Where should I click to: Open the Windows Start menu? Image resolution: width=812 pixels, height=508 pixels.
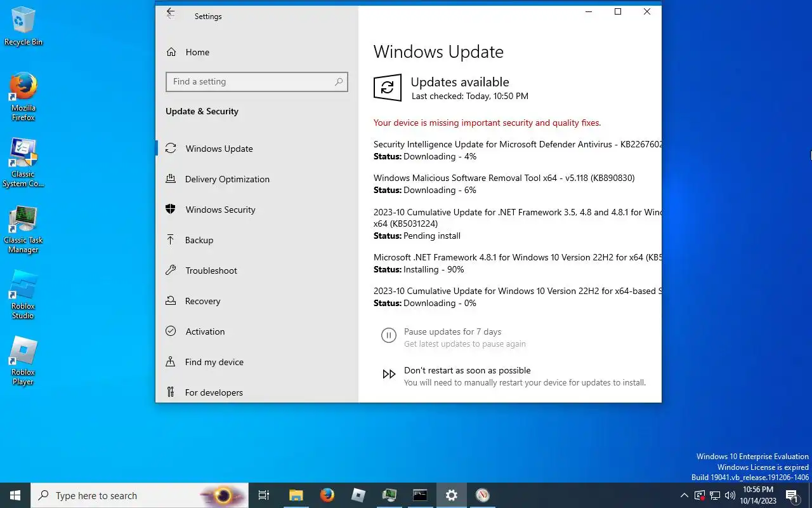(15, 495)
